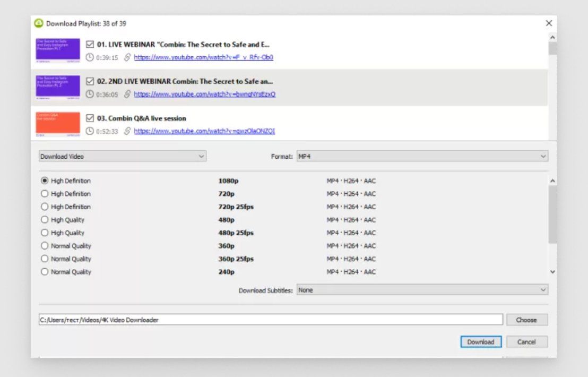The image size is (588, 377).
Task: Select High Definition 720p radio option
Action: coord(45,194)
